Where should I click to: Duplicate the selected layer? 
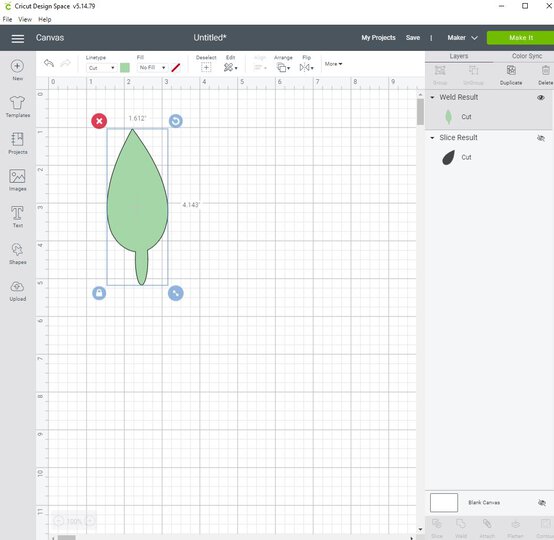pyautogui.click(x=511, y=75)
